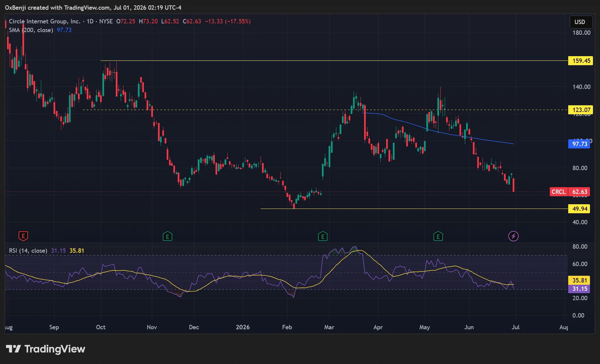Screen dimensions: 600x364
Task: Click the TradingView logo
Action: pyautogui.click(x=46, y=349)
